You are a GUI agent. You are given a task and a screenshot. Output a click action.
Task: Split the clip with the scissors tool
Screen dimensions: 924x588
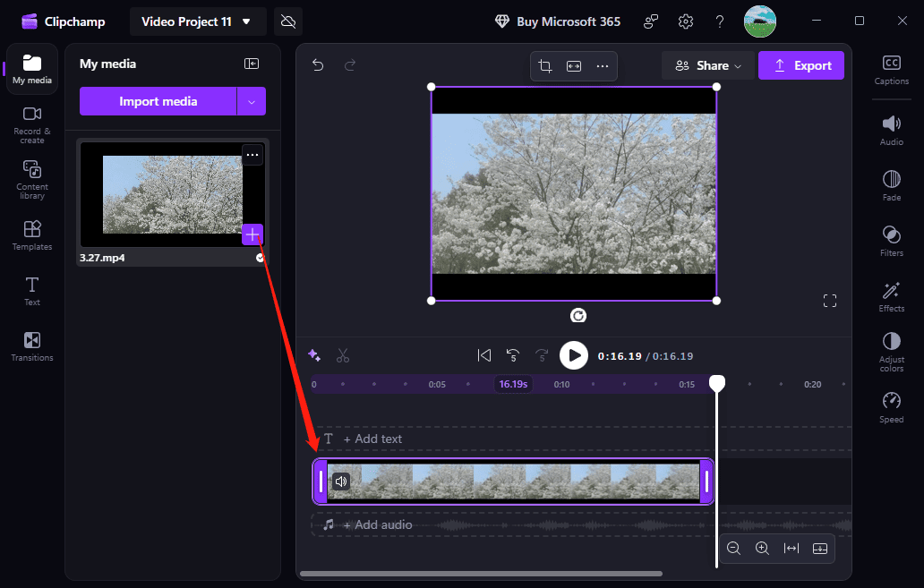click(343, 355)
